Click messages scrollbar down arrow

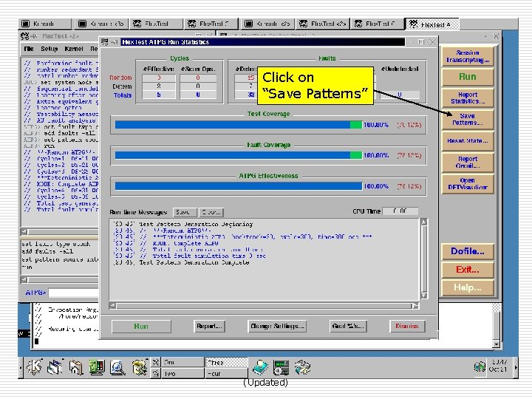tap(424, 295)
